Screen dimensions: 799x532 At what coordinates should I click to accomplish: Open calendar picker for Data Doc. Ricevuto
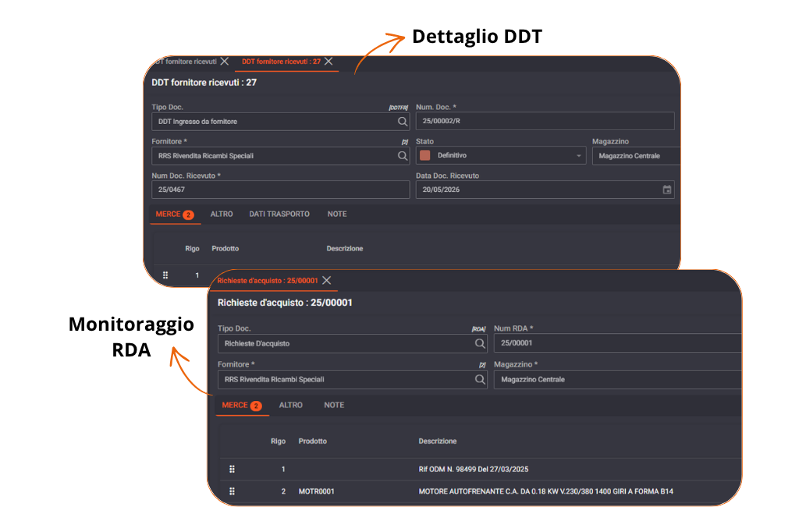pyautogui.click(x=666, y=190)
